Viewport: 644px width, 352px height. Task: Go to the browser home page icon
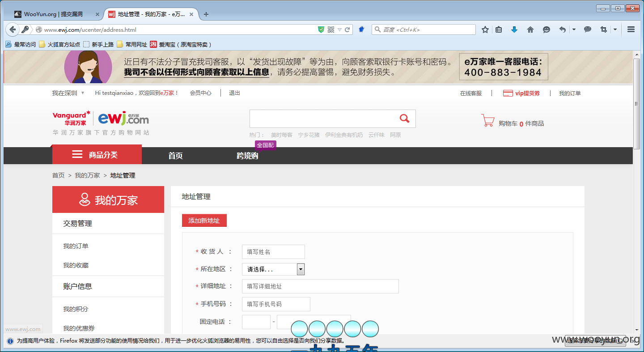(530, 30)
